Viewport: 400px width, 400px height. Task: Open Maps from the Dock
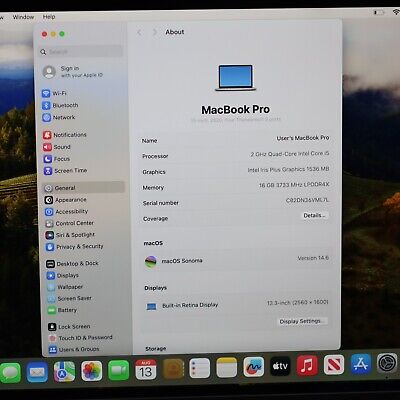click(x=64, y=371)
